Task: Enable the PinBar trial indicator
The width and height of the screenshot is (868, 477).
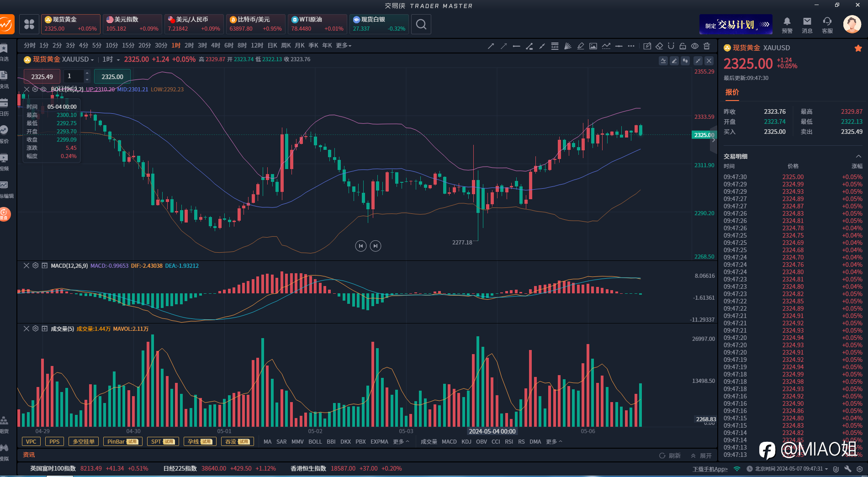Action: coord(123,441)
